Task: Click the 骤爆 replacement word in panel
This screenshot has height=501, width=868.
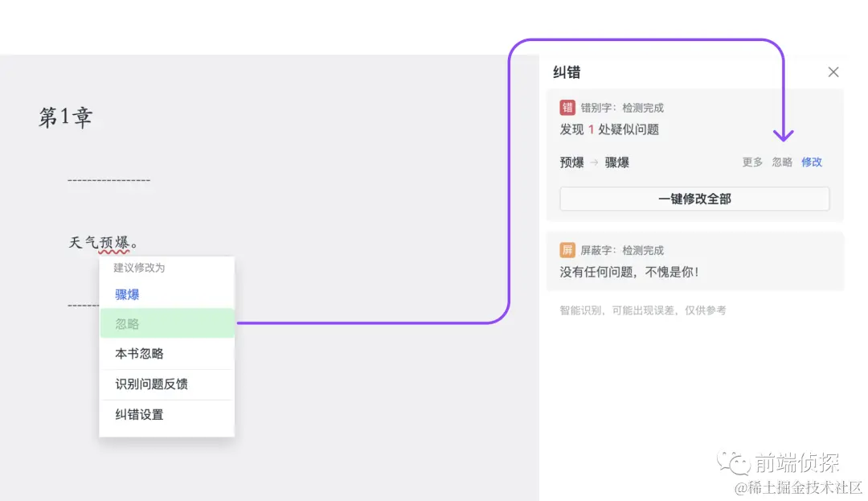Action: click(x=617, y=162)
